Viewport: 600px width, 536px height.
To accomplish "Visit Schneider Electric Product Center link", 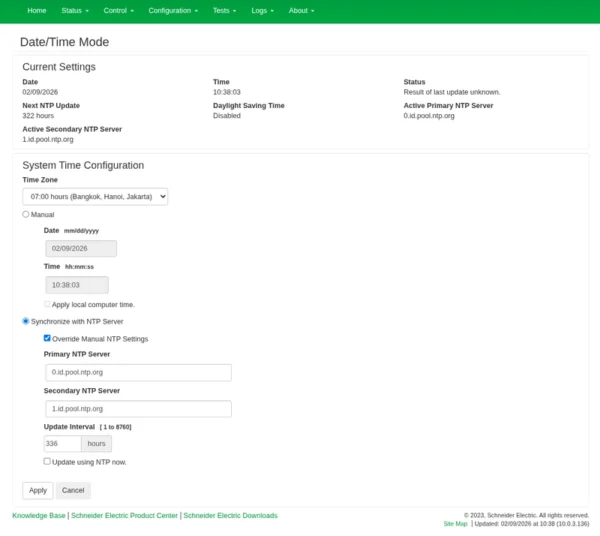I will pos(124,516).
